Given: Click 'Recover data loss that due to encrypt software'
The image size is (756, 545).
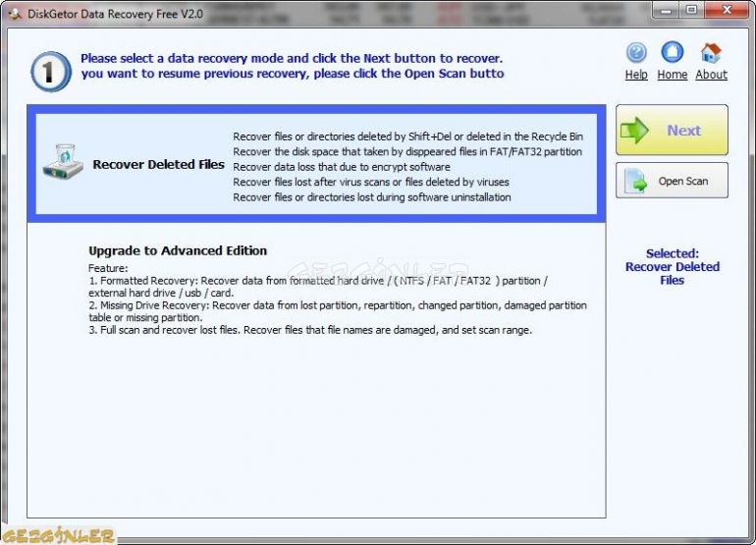Looking at the screenshot, I should 342,167.
